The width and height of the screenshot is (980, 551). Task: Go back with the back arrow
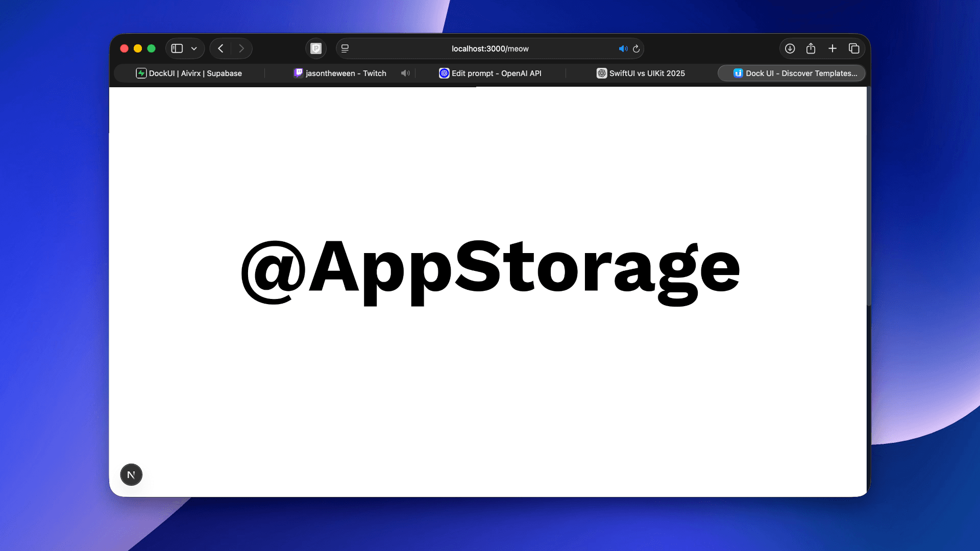220,48
